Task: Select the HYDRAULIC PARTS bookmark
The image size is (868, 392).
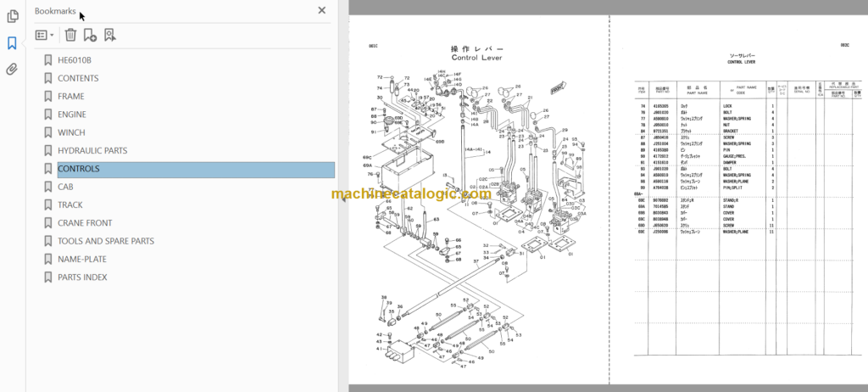Action: 92,150
